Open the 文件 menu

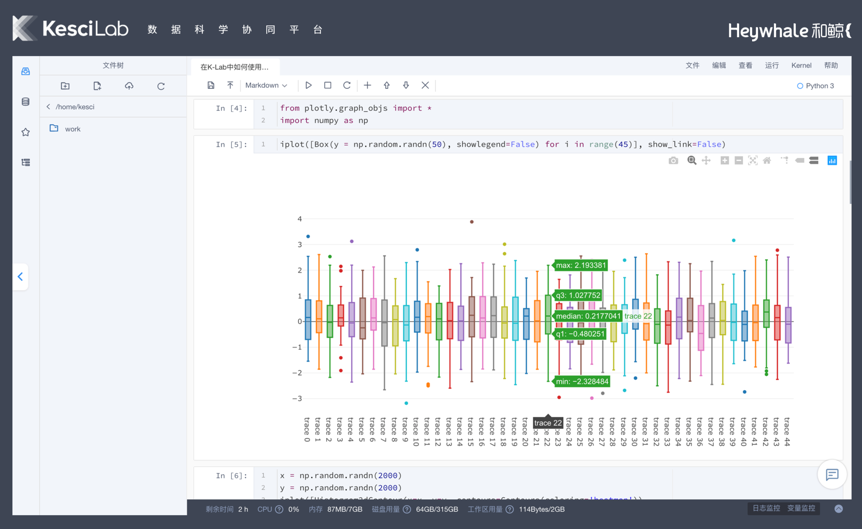(x=692, y=65)
